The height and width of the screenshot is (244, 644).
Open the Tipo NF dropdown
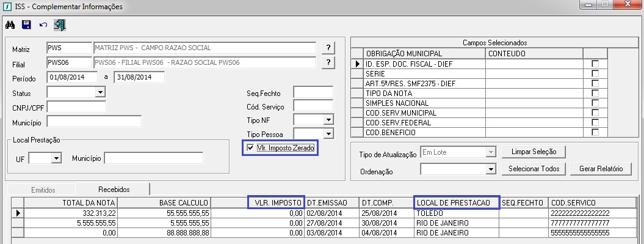point(328,120)
